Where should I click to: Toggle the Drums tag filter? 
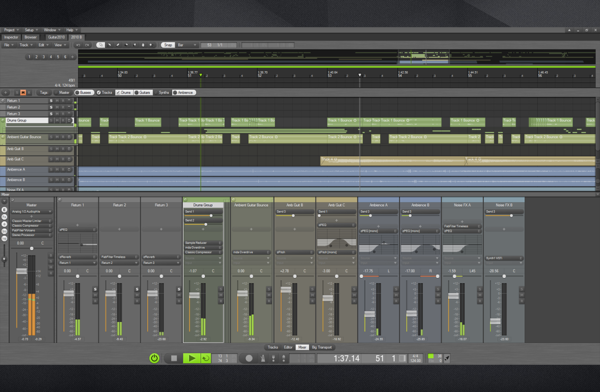124,93
